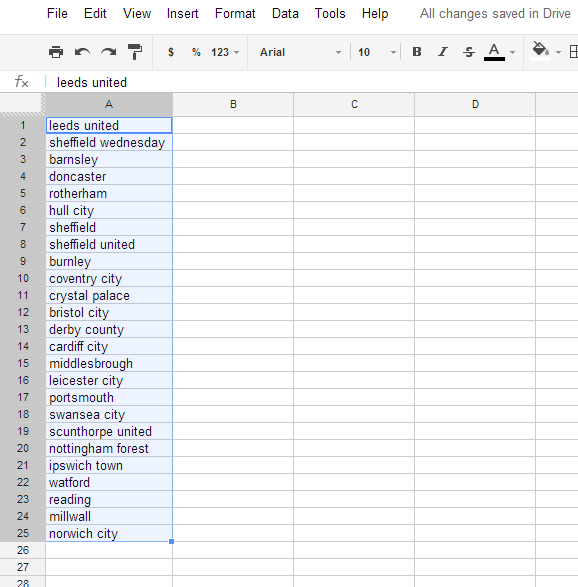The height and width of the screenshot is (587, 578).
Task: Open the Tools menu
Action: pos(330,13)
